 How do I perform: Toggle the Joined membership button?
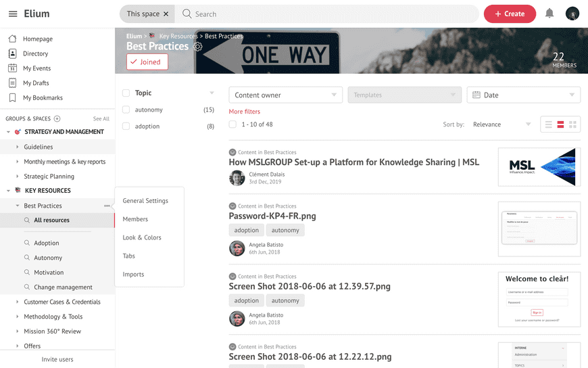[x=147, y=62]
